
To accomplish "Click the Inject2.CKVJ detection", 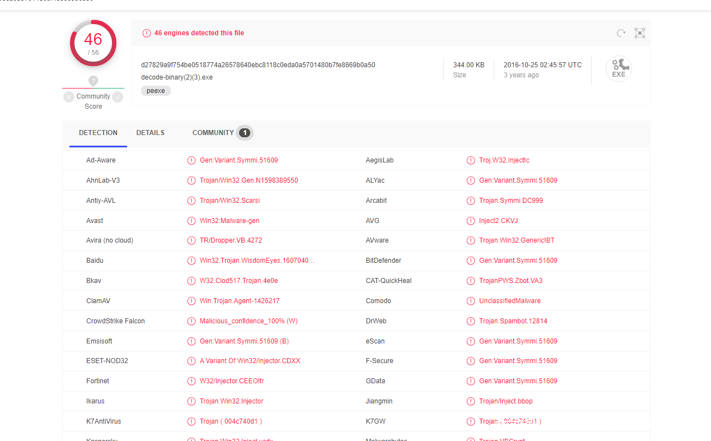I will click(498, 221).
